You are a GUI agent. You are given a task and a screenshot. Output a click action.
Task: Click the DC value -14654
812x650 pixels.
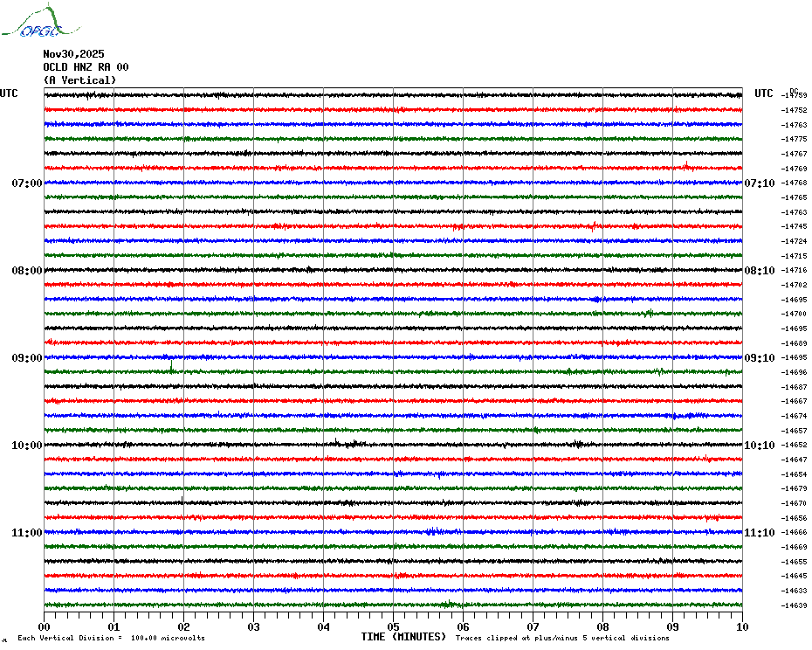[x=795, y=474]
